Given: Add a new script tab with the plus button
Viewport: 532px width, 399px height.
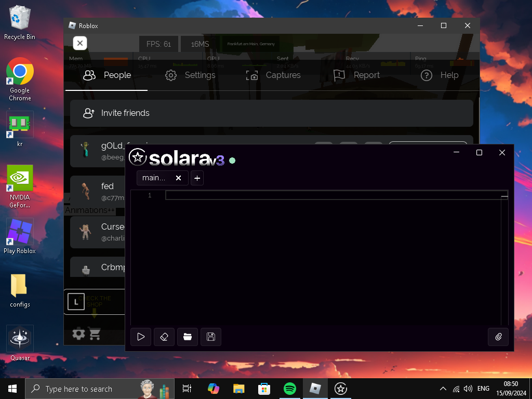Looking at the screenshot, I should point(197,178).
